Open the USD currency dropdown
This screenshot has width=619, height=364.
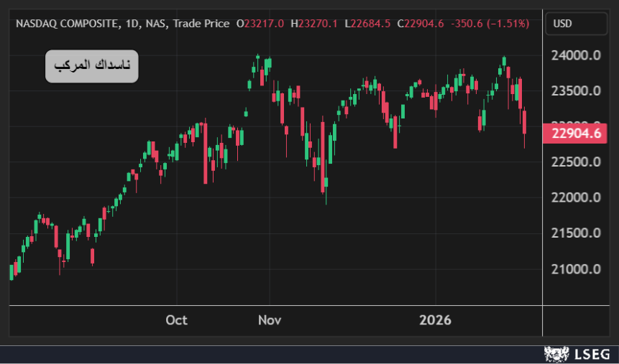click(563, 24)
